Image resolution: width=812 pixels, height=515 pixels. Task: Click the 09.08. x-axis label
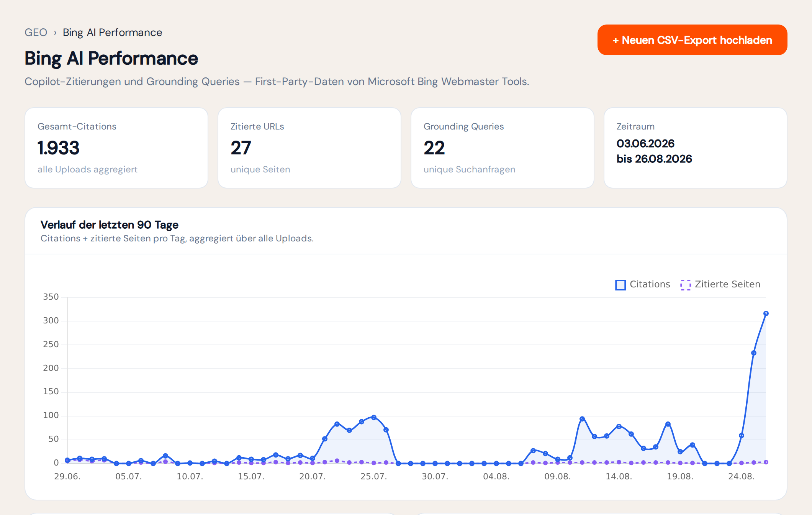click(557, 476)
